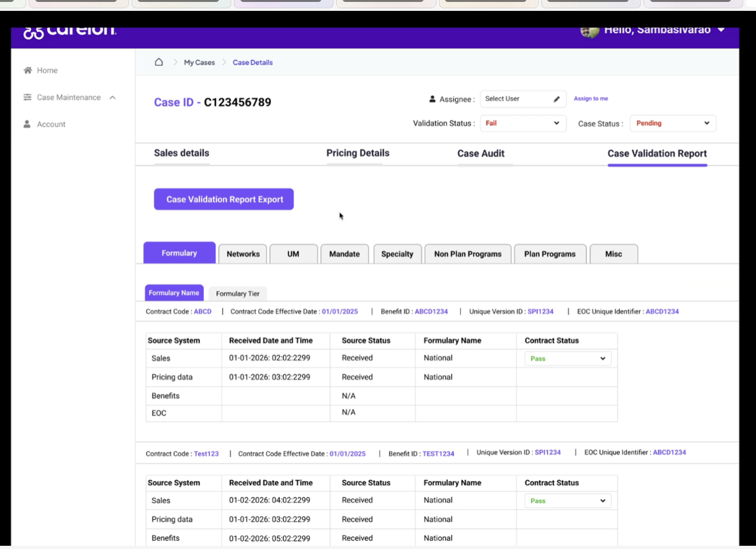Collapse the Case Maintenance menu chevron
Screen dimensions: 756x549
coord(112,97)
